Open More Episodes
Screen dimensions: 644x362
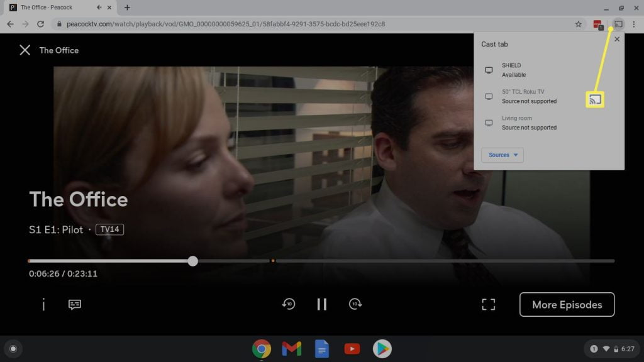(x=567, y=305)
